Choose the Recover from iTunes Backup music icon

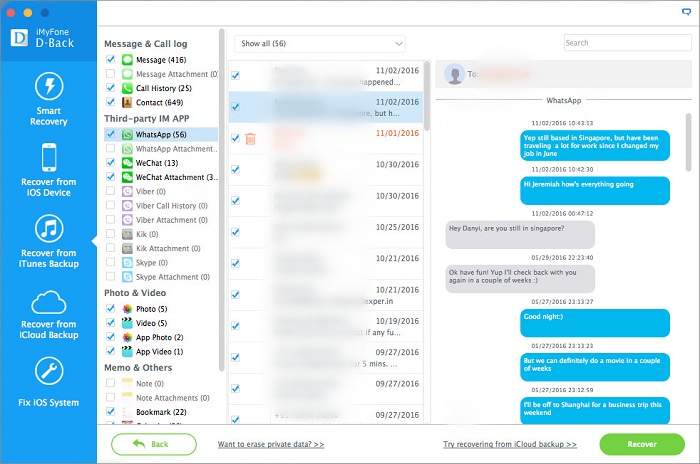point(49,229)
